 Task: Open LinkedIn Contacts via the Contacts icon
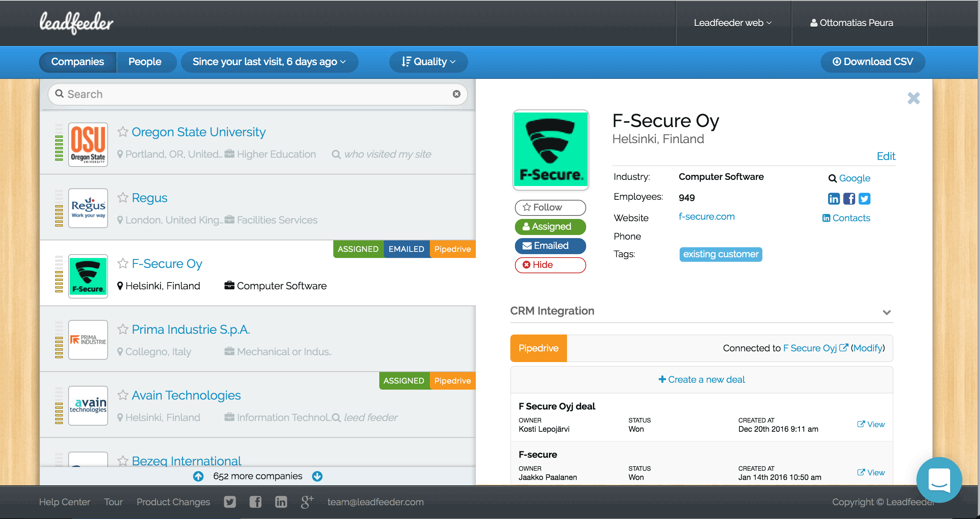pos(826,218)
